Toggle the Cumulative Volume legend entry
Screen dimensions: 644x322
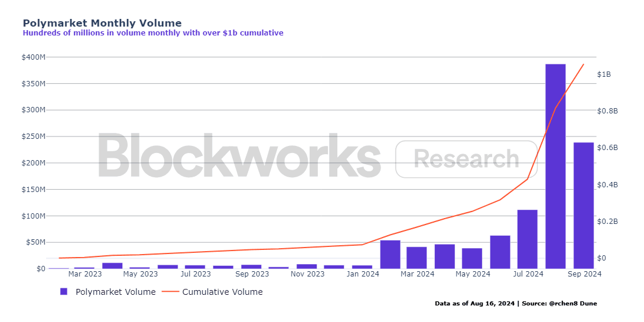point(213,292)
